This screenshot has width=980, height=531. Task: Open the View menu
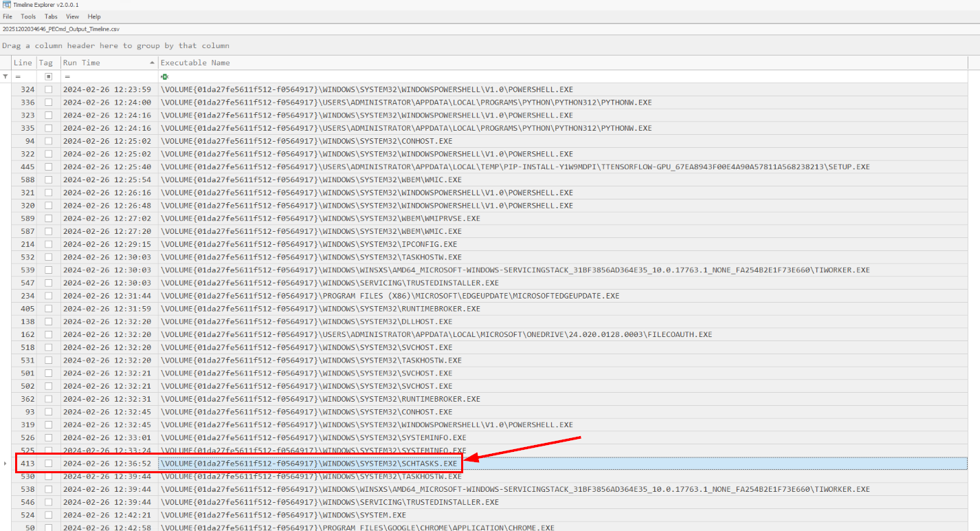point(72,17)
